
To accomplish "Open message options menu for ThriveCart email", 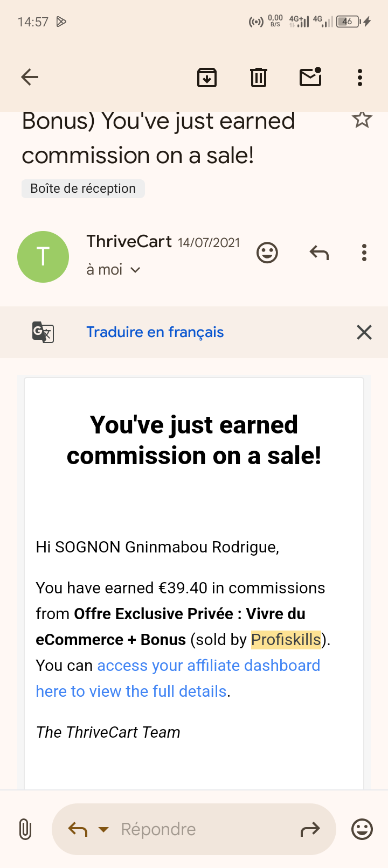I will (x=364, y=253).
